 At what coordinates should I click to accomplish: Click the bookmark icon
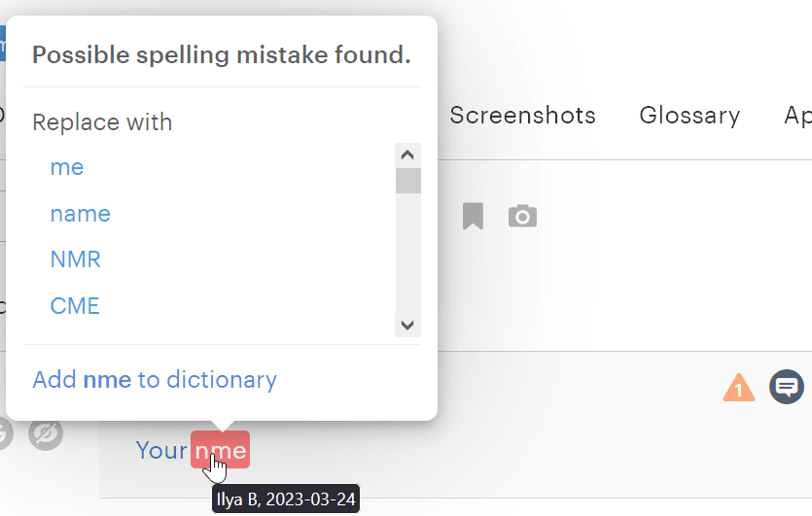pyautogui.click(x=473, y=216)
